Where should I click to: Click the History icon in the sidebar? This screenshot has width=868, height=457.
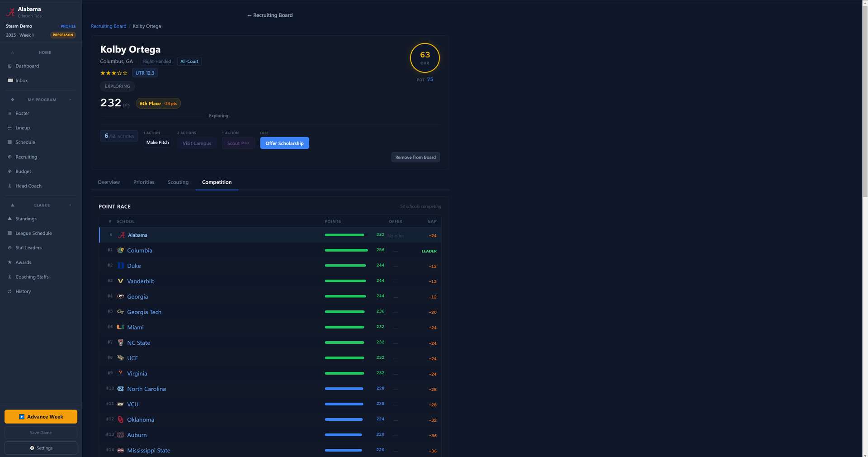point(9,291)
